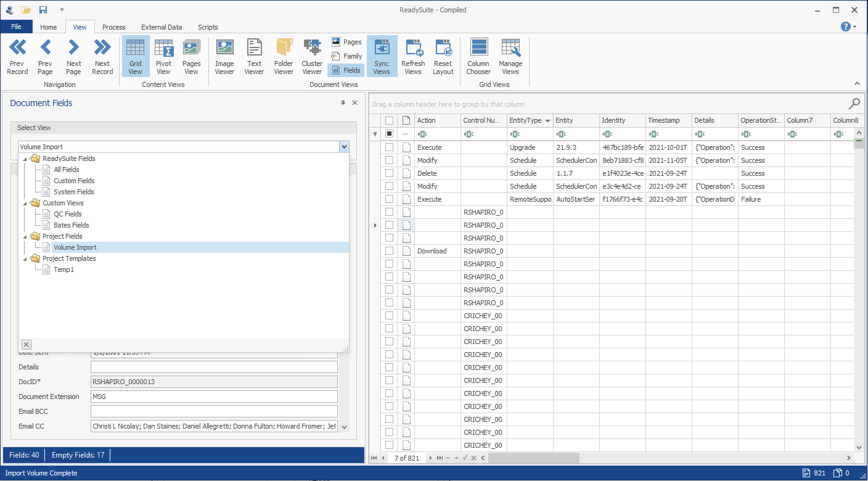Click Reset Layout
868x481 pixels.
(x=443, y=57)
